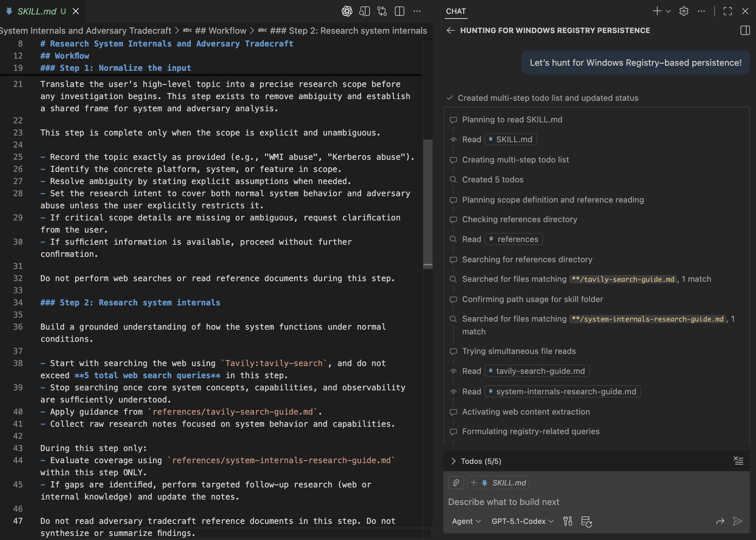756x540 pixels.
Task: Open system-internals-research-guide.md reference link
Action: pos(566,392)
